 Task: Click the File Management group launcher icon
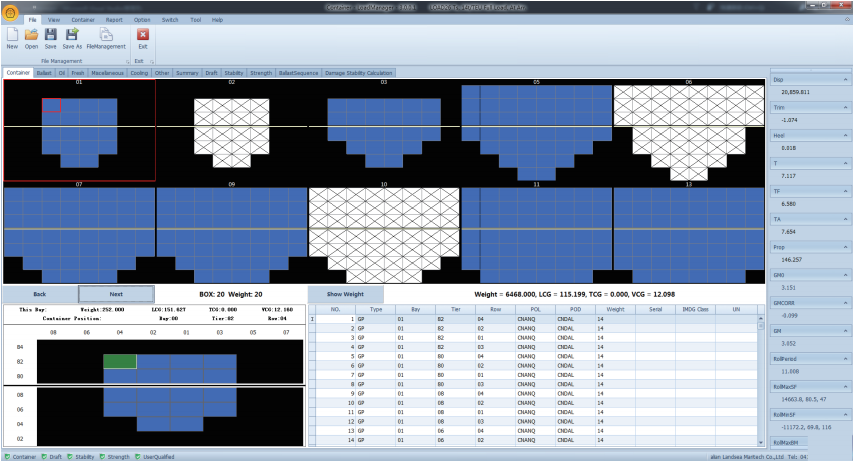[127, 61]
